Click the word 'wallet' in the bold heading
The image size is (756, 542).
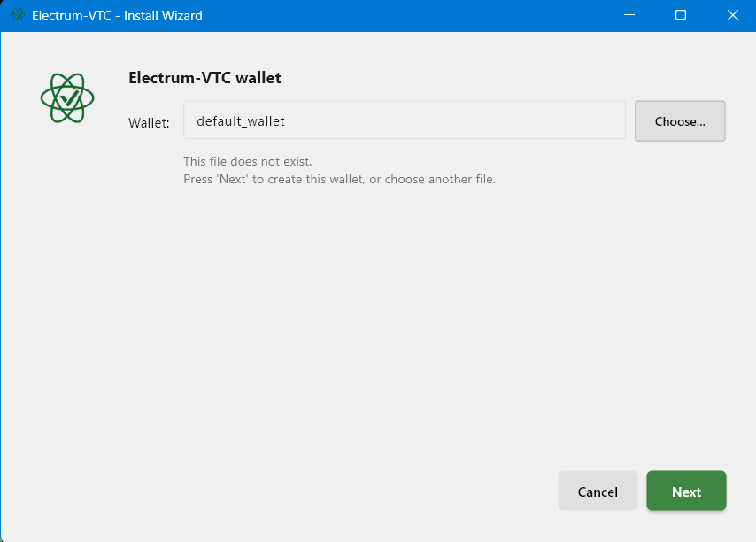(258, 78)
